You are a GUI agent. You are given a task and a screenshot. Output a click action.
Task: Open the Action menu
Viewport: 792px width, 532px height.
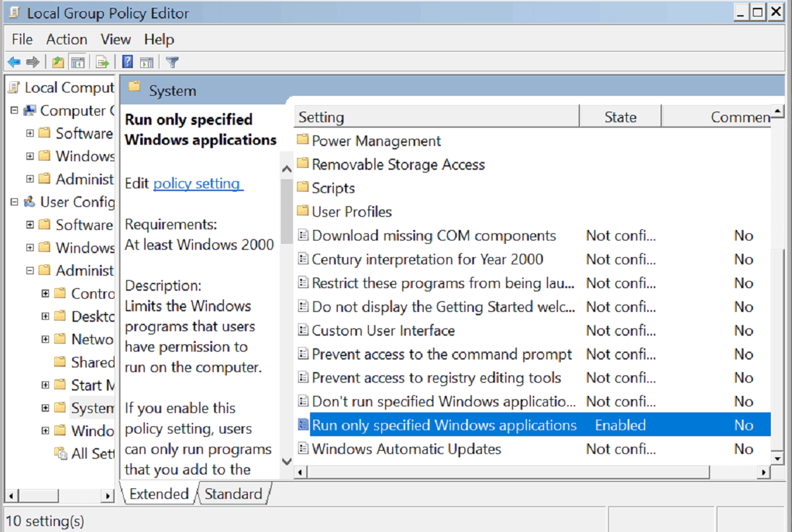point(67,40)
